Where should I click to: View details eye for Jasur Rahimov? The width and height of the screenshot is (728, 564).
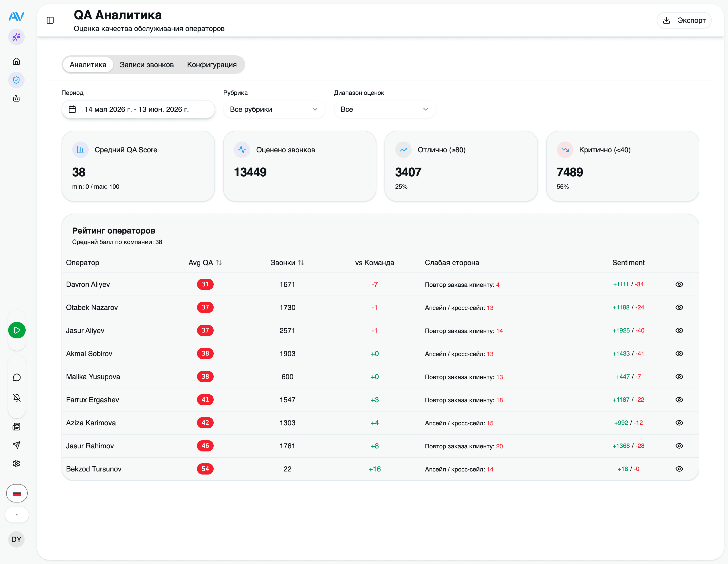click(679, 446)
